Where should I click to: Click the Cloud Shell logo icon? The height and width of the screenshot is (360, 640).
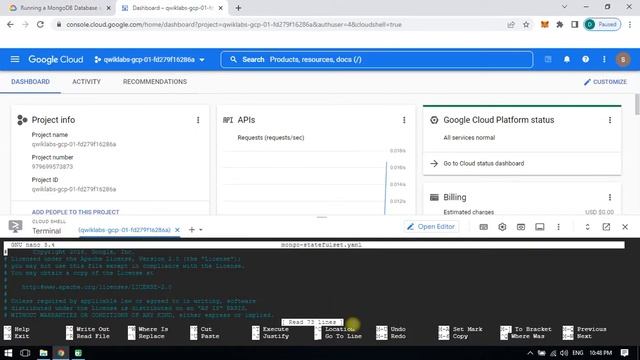click(x=16, y=227)
